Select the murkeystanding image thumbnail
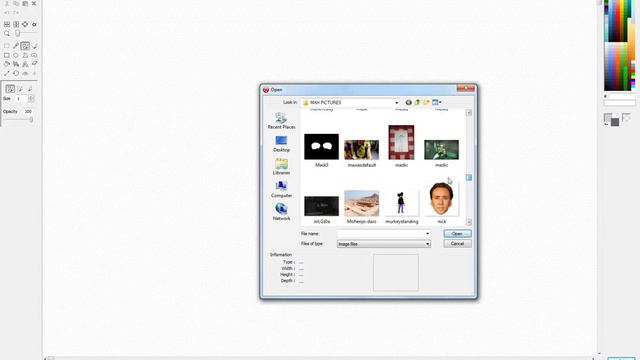 pyautogui.click(x=401, y=203)
